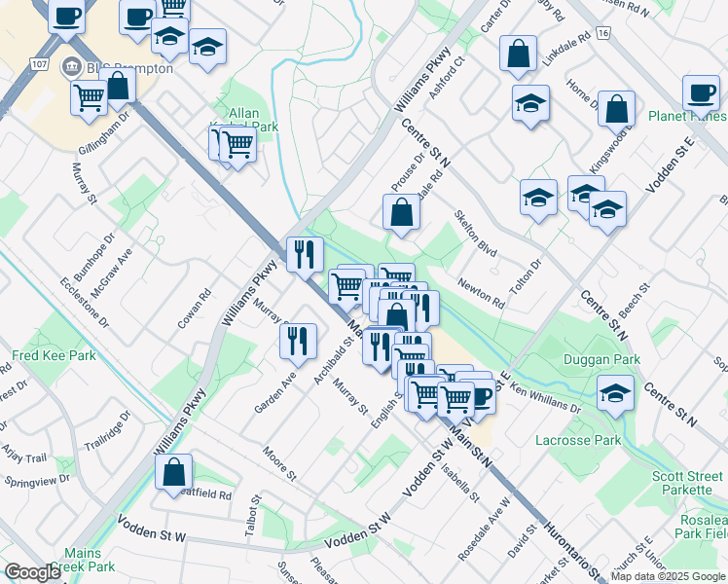Open the Google logo link

pyautogui.click(x=32, y=572)
